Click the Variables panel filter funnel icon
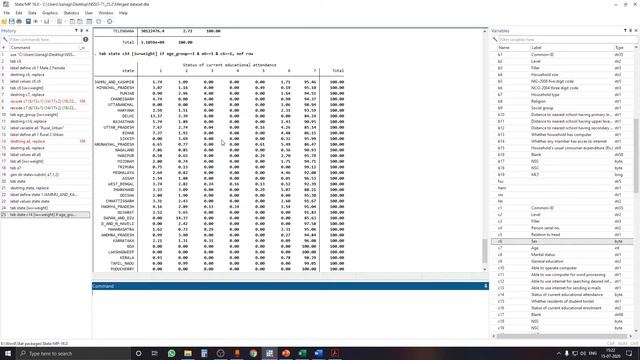 (625, 31)
